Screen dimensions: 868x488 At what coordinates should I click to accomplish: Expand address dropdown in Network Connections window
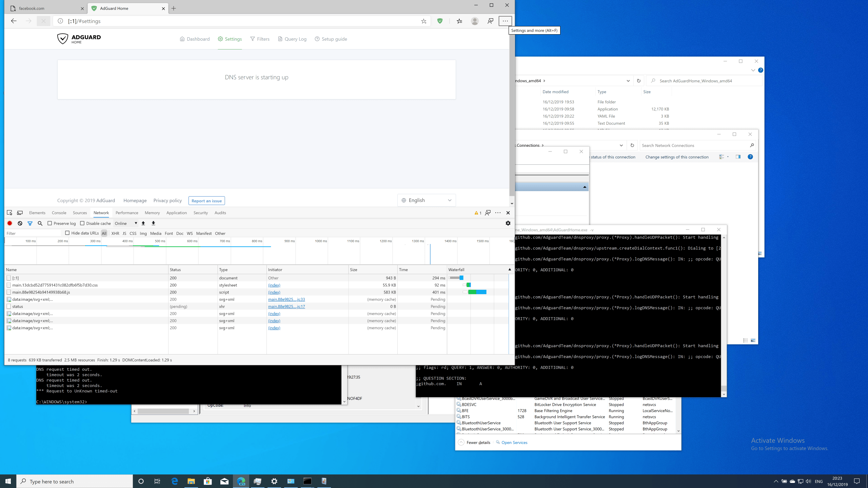pyautogui.click(x=621, y=145)
